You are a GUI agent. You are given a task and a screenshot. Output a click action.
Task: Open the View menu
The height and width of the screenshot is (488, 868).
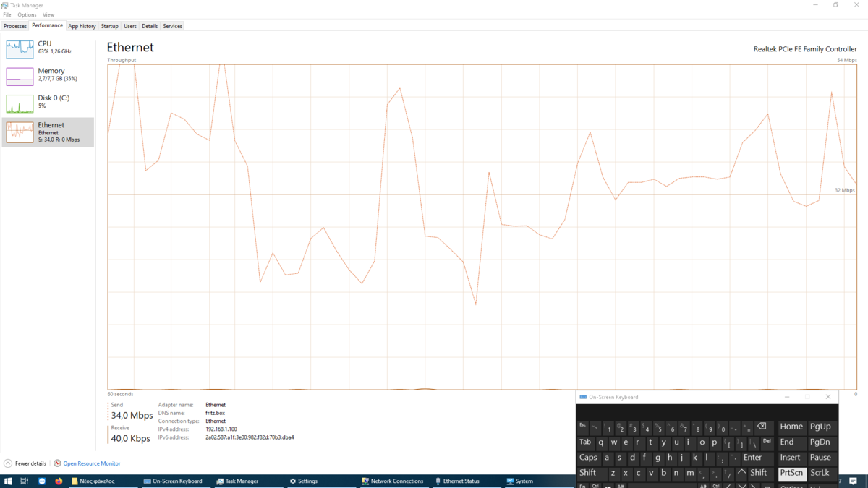[x=48, y=14]
